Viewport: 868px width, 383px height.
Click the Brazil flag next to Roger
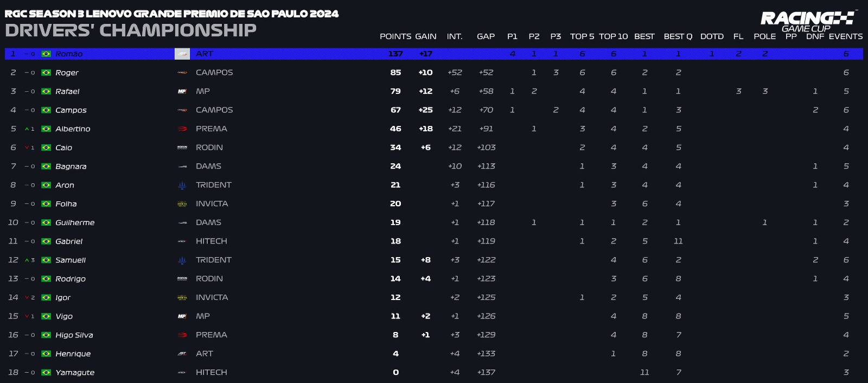click(46, 73)
